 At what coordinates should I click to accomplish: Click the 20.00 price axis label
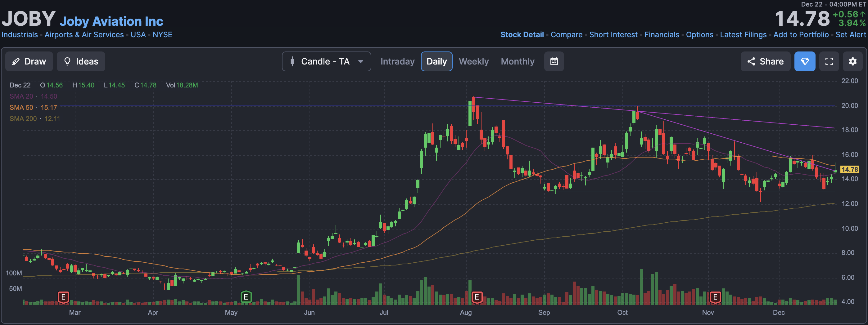849,106
